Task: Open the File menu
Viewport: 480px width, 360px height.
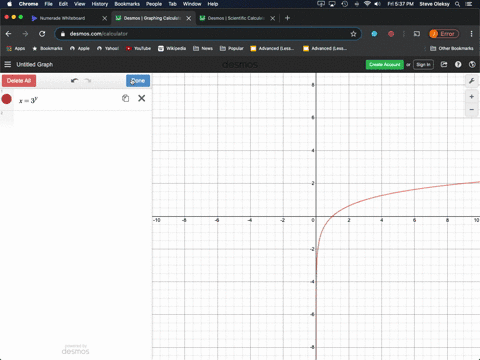Action: pos(49,4)
